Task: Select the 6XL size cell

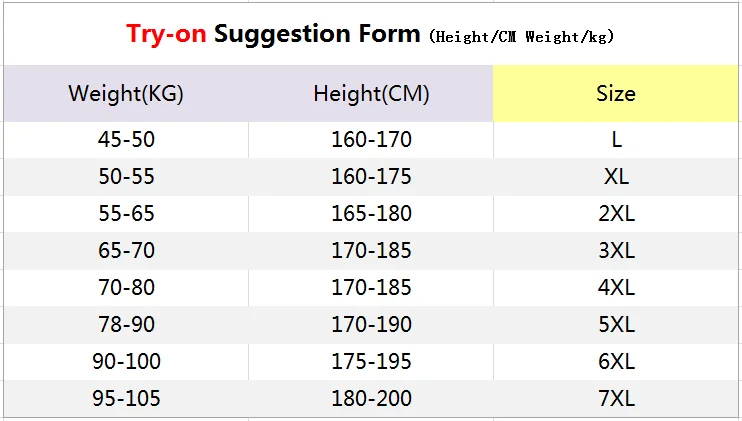Action: pyautogui.click(x=616, y=362)
